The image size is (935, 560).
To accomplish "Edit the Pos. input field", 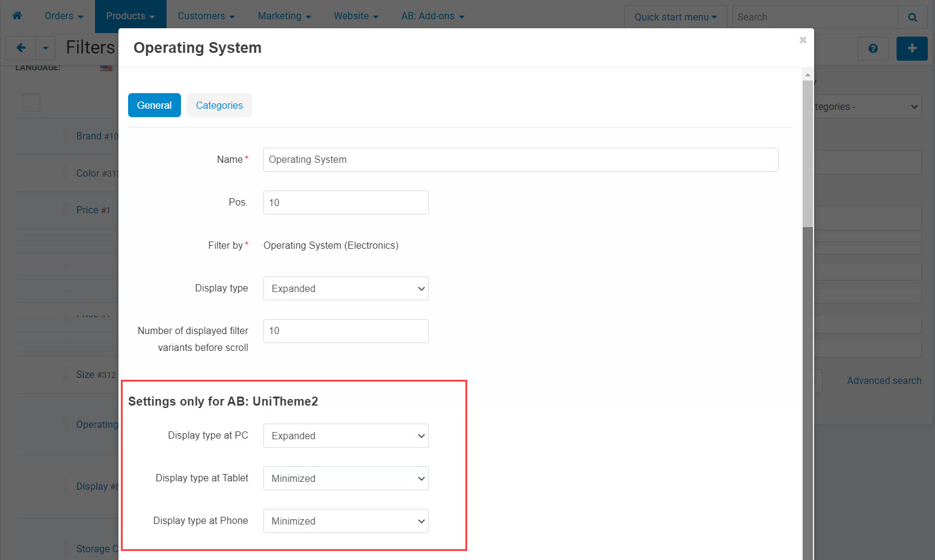I will coord(346,202).
